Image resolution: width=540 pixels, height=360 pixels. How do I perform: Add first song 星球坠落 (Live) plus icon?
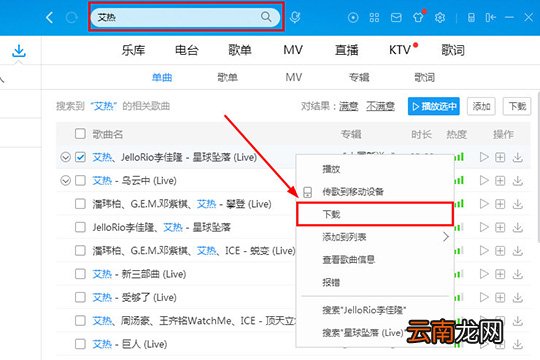click(500, 157)
